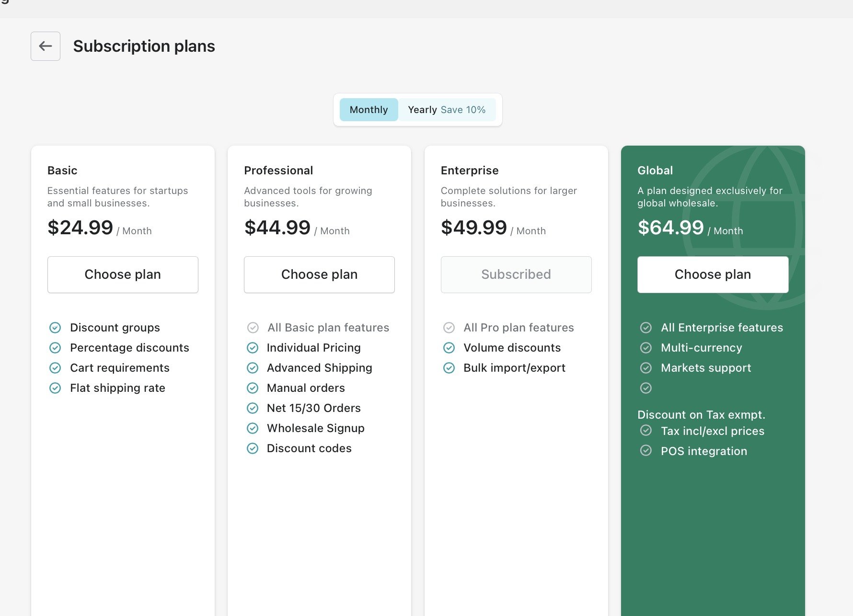Choose the Basic plan
Screen dimensions: 853x616
click(x=123, y=274)
